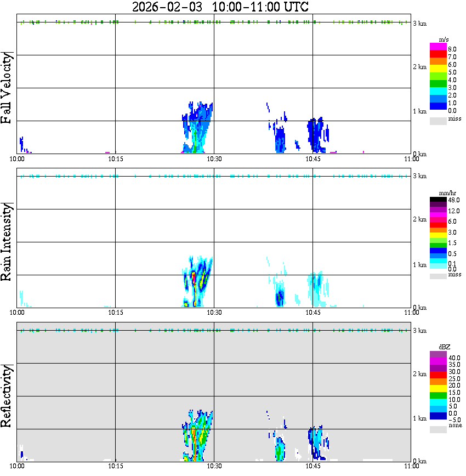This screenshot has height=476, width=466.
Task: Click the '3 km' label of Fall Velocity panel
Action: pos(419,24)
